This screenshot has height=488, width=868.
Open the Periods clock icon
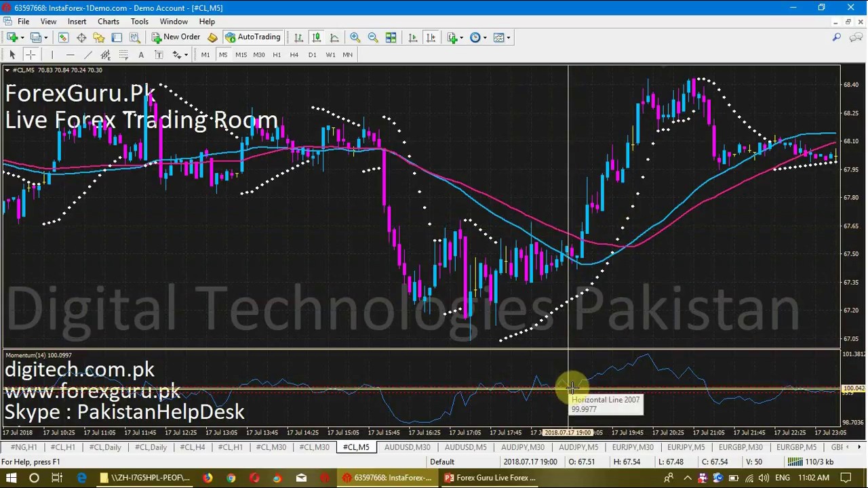tap(475, 37)
